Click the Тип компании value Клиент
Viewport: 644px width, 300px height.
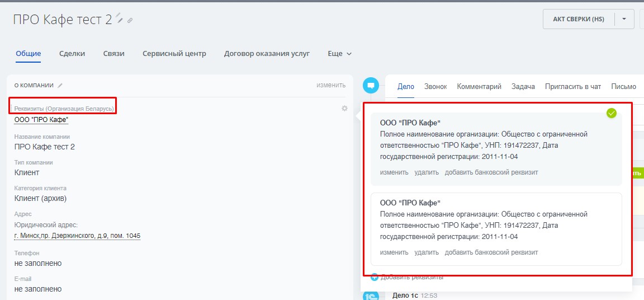pos(27,172)
